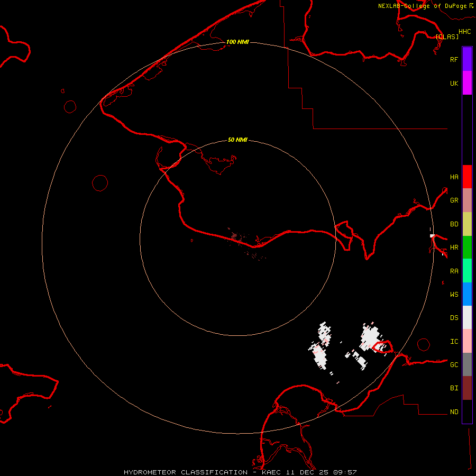Pick the mint RA legend swatch

pyautogui.click(x=467, y=271)
